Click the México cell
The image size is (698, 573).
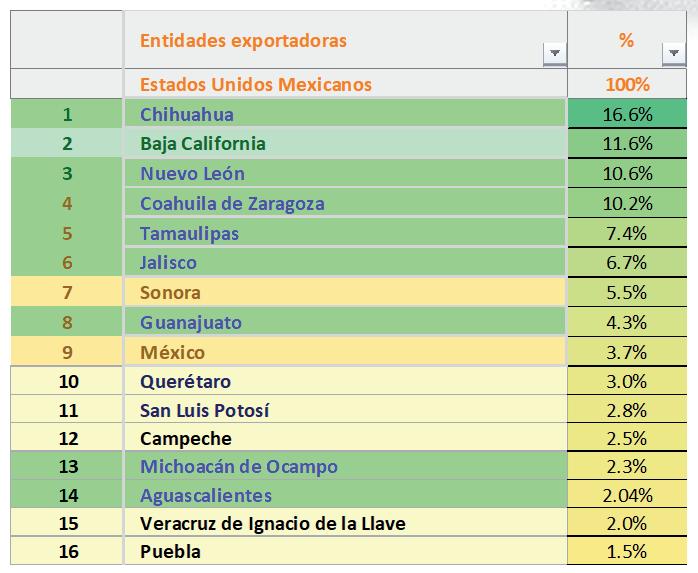[x=345, y=352]
